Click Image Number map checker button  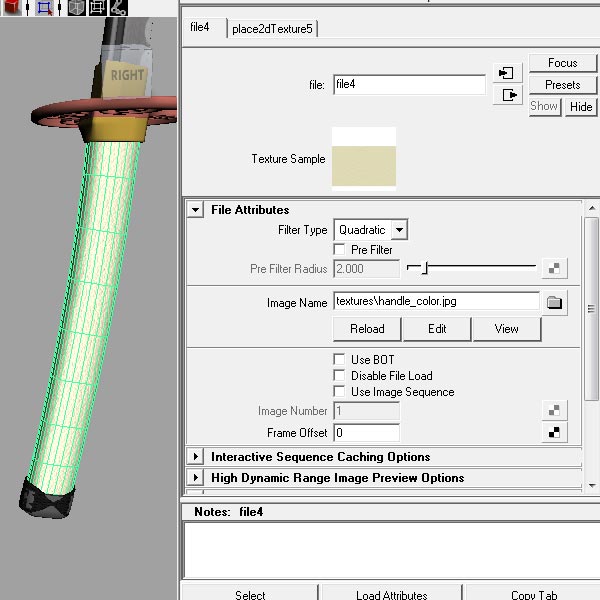[554, 411]
